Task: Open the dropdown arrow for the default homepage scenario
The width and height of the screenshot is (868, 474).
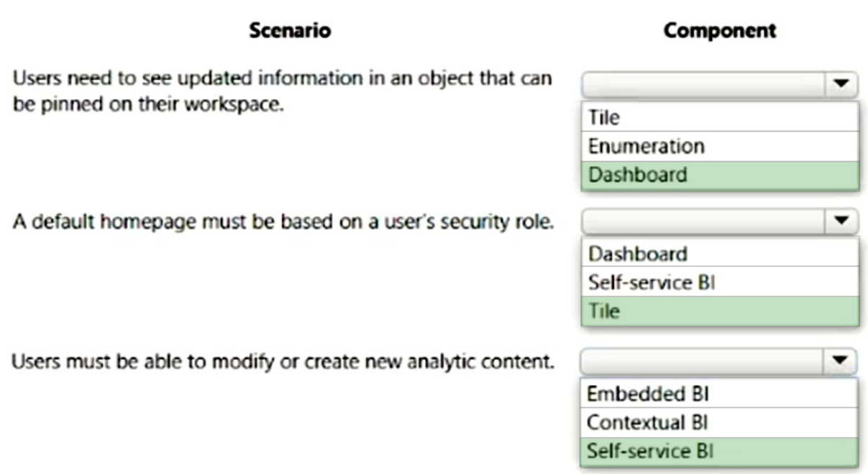Action: click(x=841, y=222)
